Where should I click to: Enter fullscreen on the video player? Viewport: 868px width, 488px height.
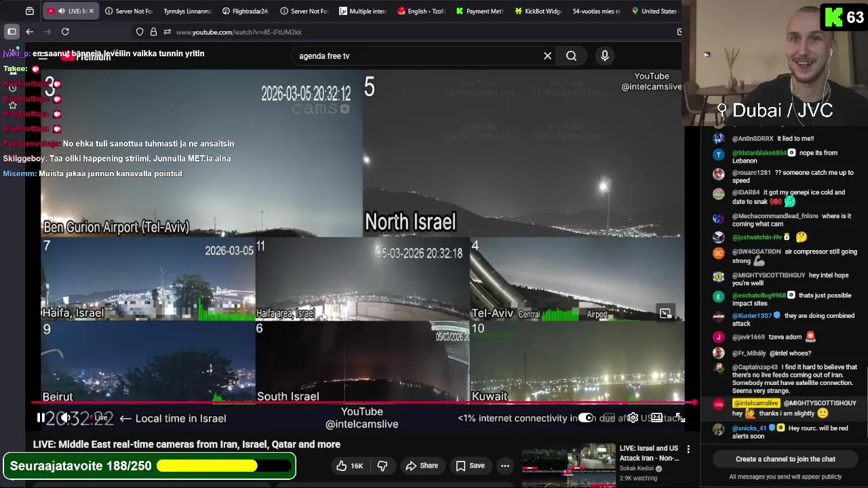pyautogui.click(x=679, y=418)
